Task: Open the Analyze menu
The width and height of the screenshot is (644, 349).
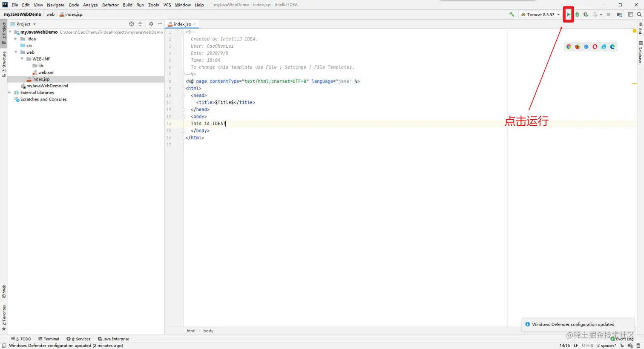Action: click(x=90, y=5)
